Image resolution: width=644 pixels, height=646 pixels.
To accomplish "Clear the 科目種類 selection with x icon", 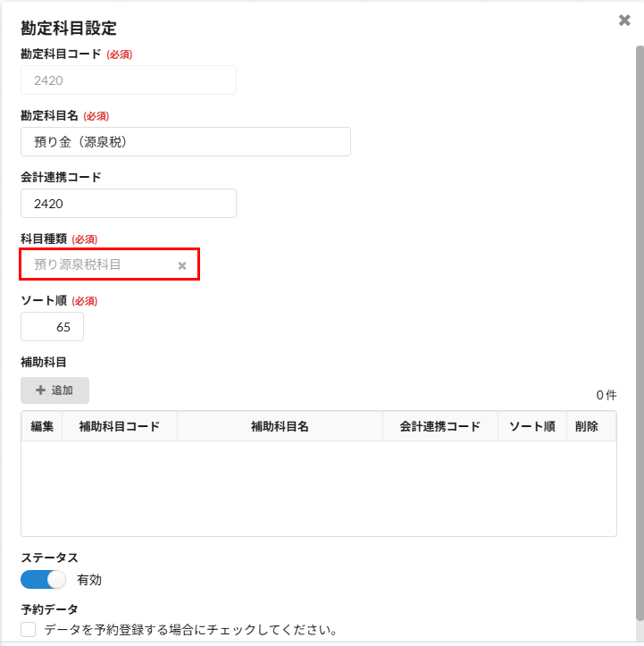I will [x=182, y=265].
